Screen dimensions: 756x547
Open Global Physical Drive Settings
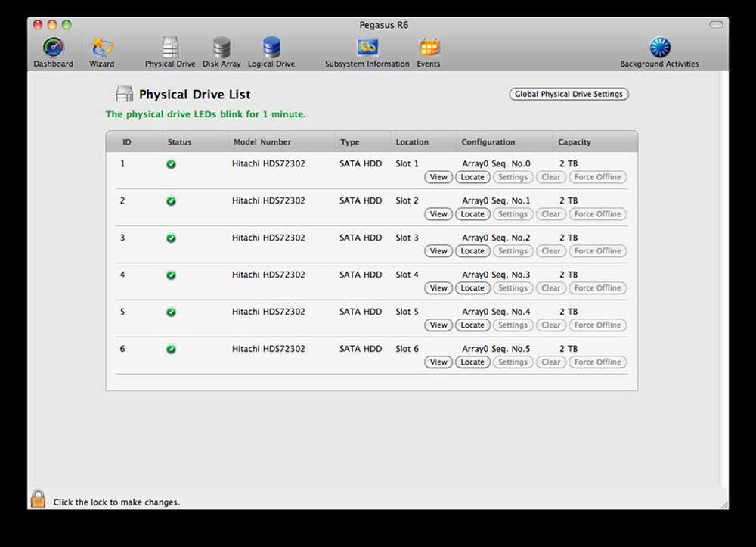click(569, 94)
